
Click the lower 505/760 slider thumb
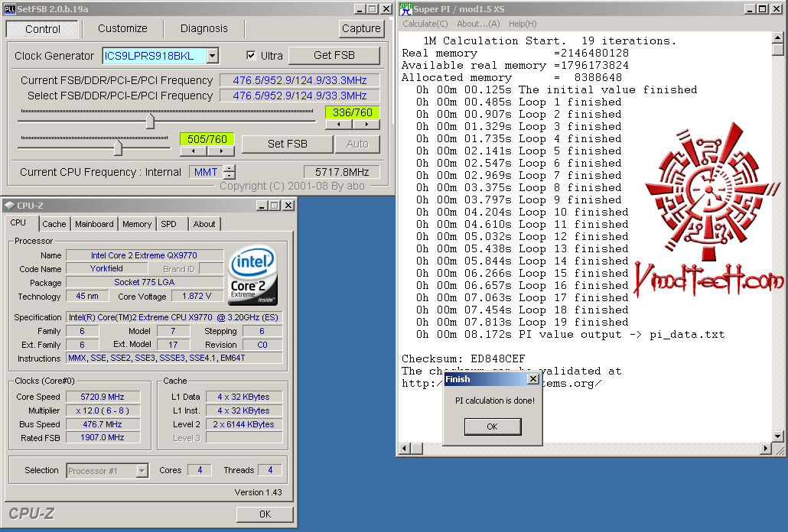(x=118, y=148)
